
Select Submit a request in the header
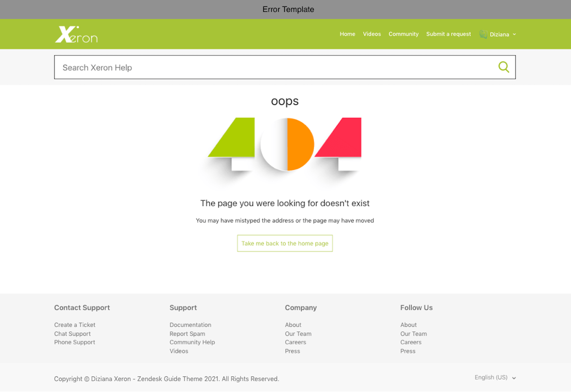click(448, 34)
